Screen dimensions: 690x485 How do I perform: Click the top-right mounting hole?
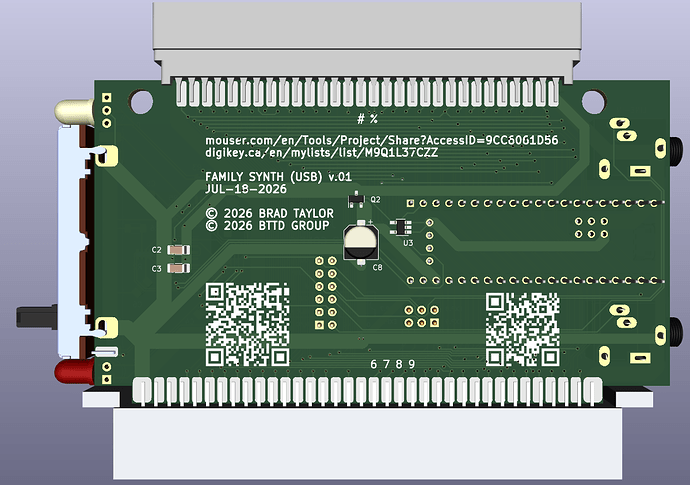click(x=593, y=101)
